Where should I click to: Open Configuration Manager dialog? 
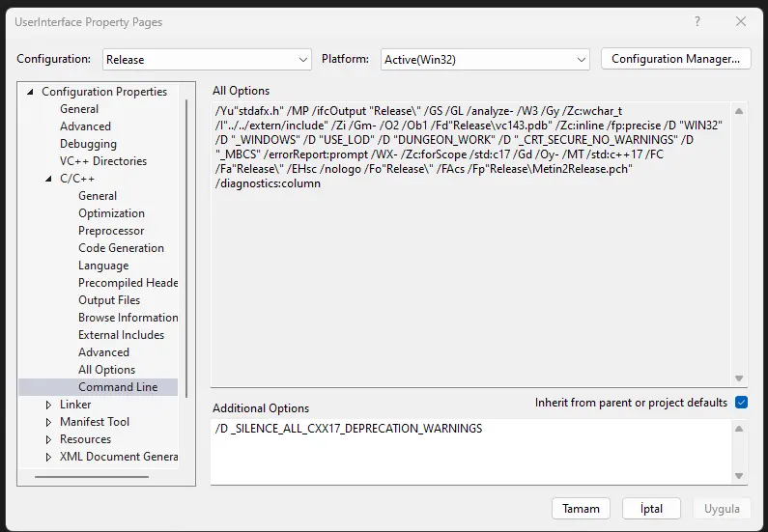pyautogui.click(x=675, y=59)
